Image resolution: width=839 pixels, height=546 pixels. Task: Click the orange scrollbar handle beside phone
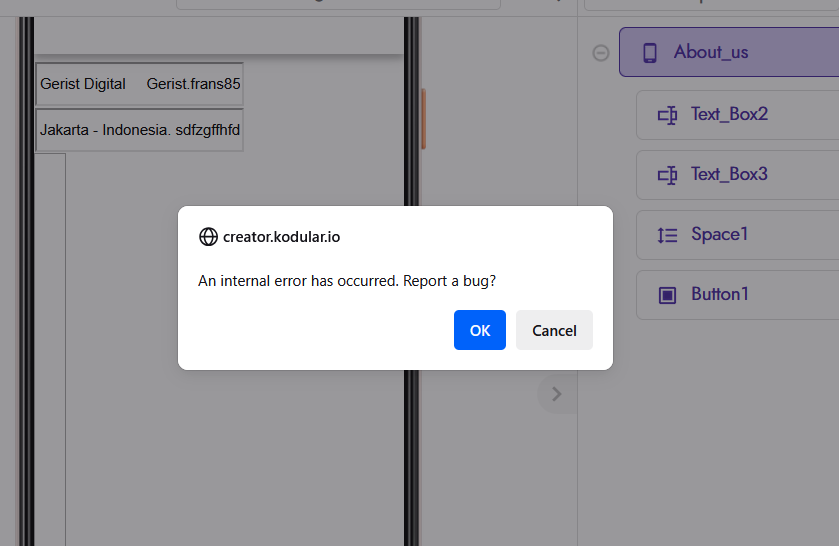coord(423,119)
